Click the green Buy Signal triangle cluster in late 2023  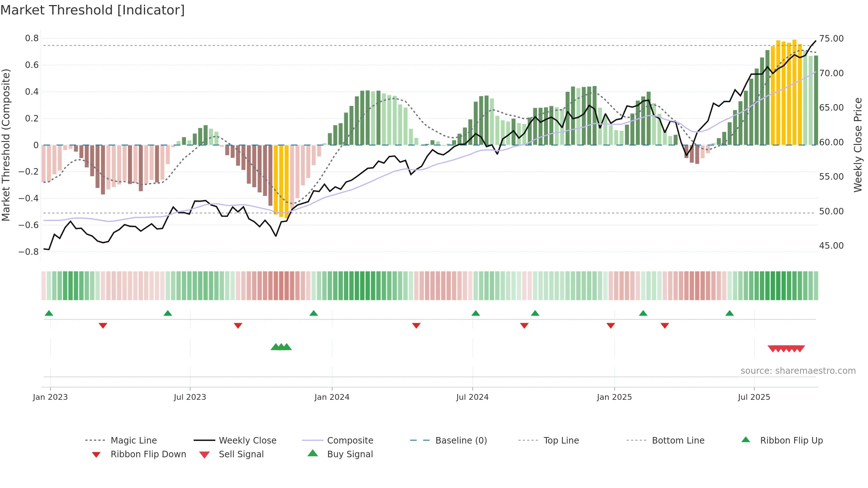point(281,347)
